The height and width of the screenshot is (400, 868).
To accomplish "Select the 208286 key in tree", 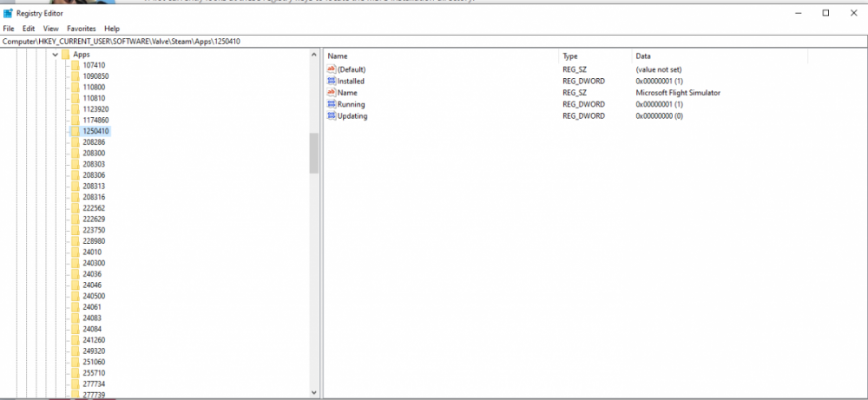I will 94,142.
